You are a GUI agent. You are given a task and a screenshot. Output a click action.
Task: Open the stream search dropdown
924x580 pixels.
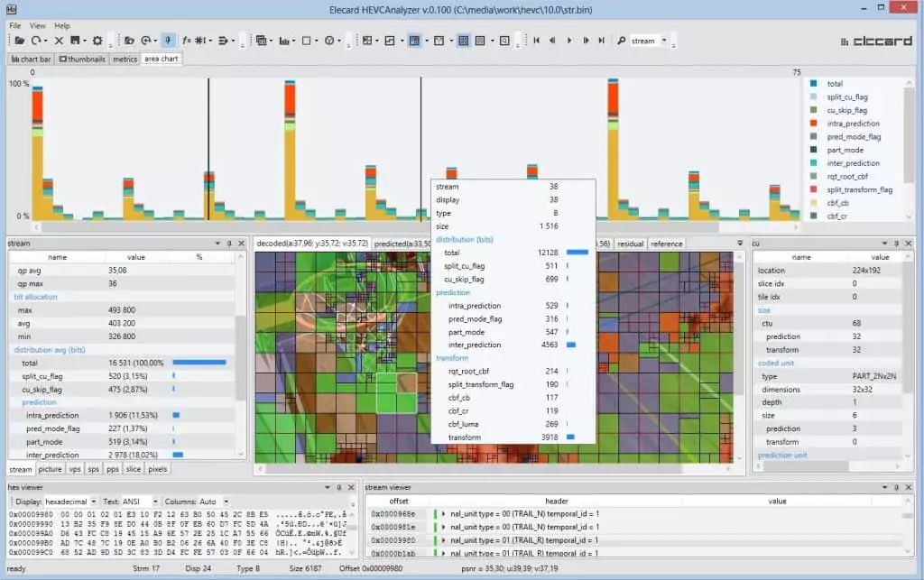pos(664,41)
